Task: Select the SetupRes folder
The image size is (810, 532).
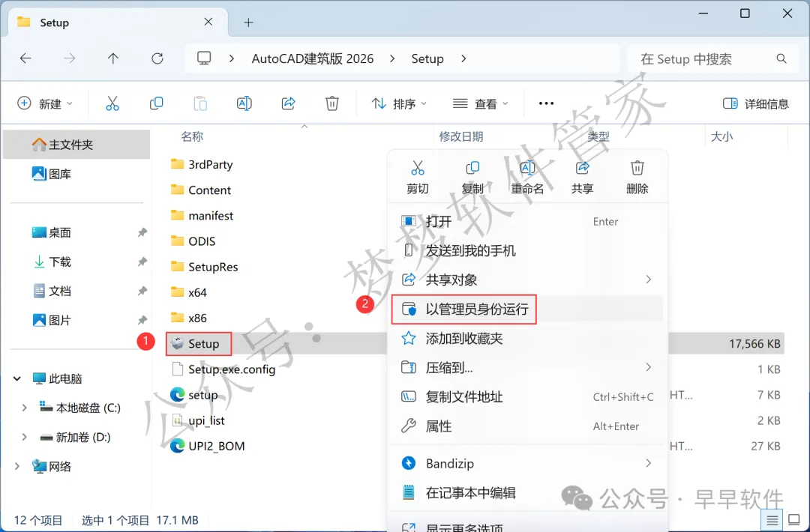Action: [x=204, y=267]
